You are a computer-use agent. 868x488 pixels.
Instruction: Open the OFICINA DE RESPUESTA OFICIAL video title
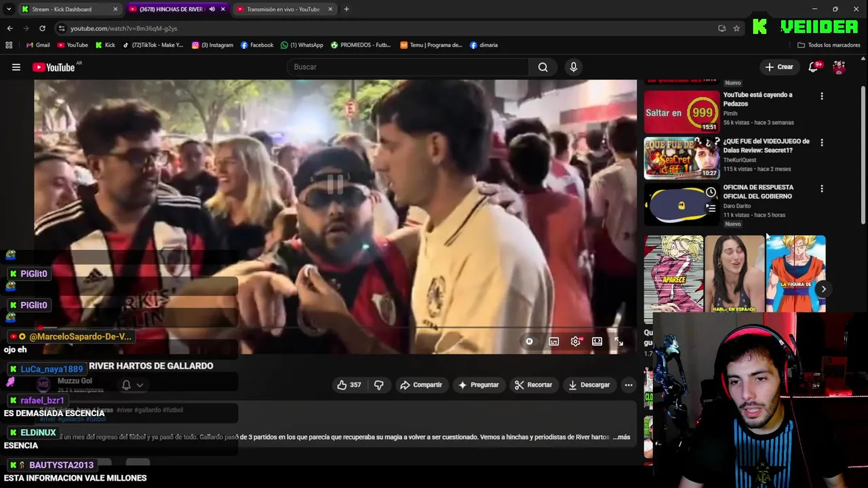coord(757,192)
